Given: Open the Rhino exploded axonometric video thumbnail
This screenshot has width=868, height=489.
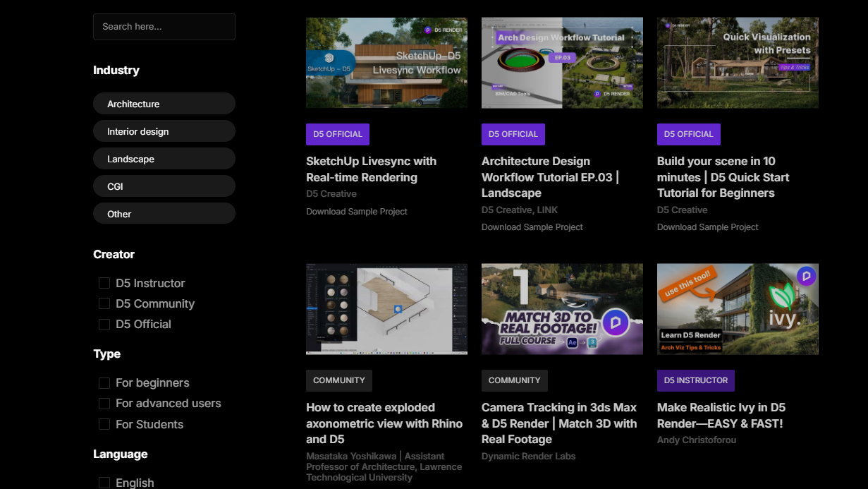Looking at the screenshot, I should tap(386, 309).
